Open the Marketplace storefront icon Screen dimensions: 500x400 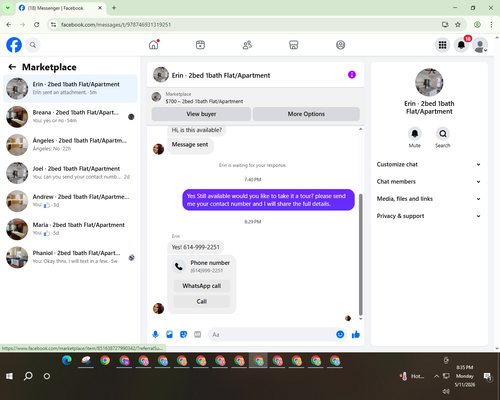(294, 45)
